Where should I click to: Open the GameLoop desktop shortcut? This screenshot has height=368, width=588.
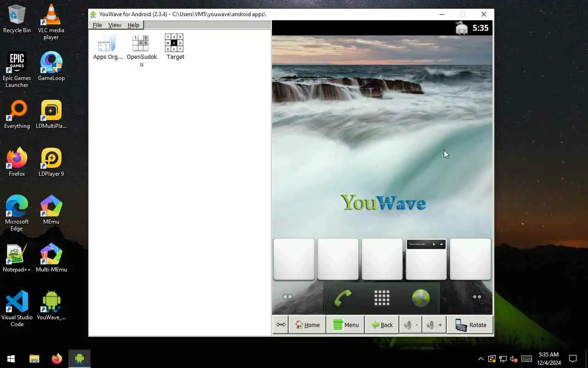[x=51, y=66]
